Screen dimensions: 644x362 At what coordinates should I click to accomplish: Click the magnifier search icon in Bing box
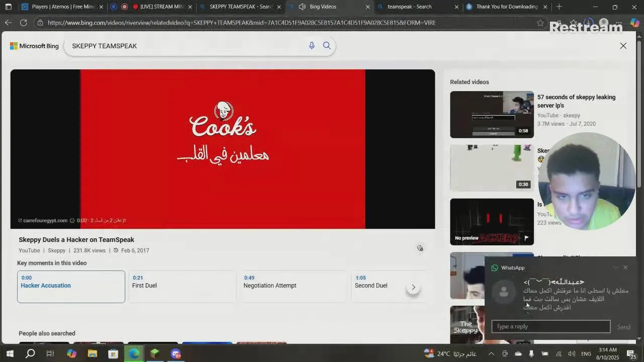[x=327, y=46]
